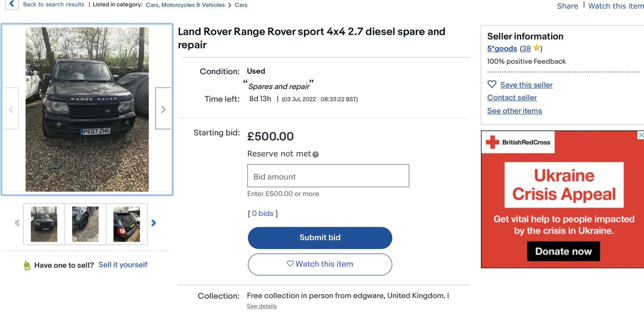Click the back arrow icon at top left
Screen dimensions: 644x313
(12, 4)
